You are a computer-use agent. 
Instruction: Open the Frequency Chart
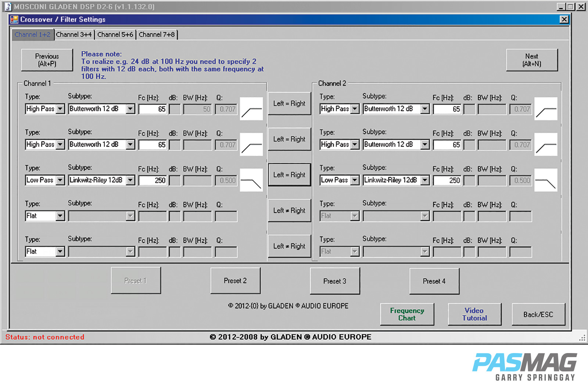point(407,314)
